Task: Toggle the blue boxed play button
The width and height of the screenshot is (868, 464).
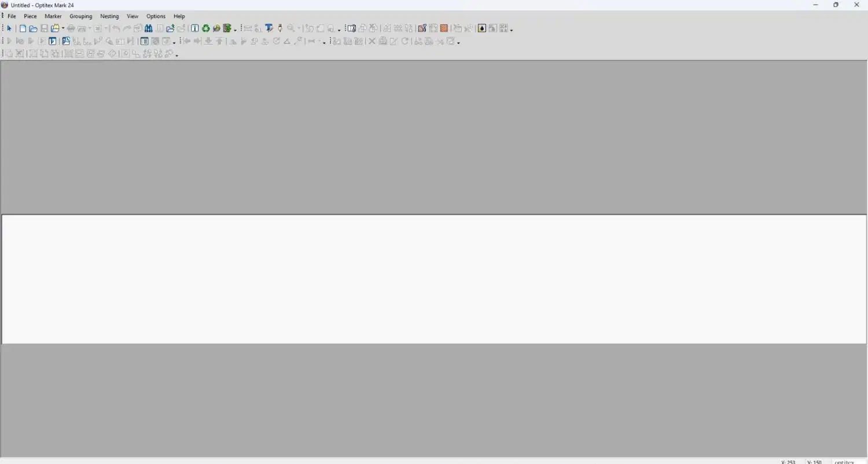Action: tap(53, 41)
